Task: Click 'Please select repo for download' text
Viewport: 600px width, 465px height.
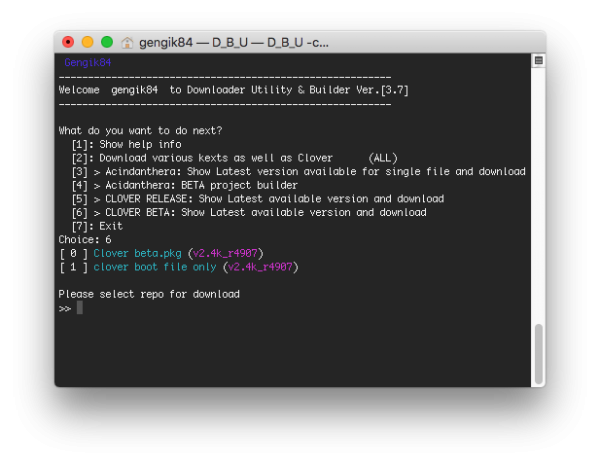Action: [149, 294]
